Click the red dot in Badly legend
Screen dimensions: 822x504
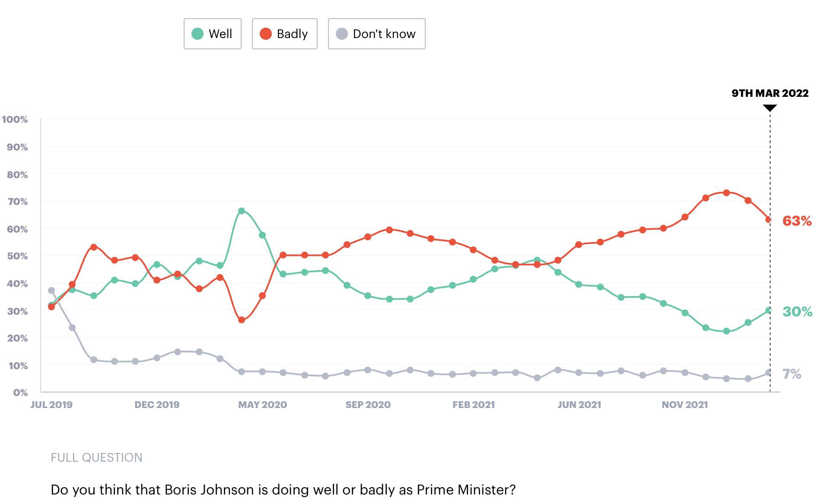[265, 34]
